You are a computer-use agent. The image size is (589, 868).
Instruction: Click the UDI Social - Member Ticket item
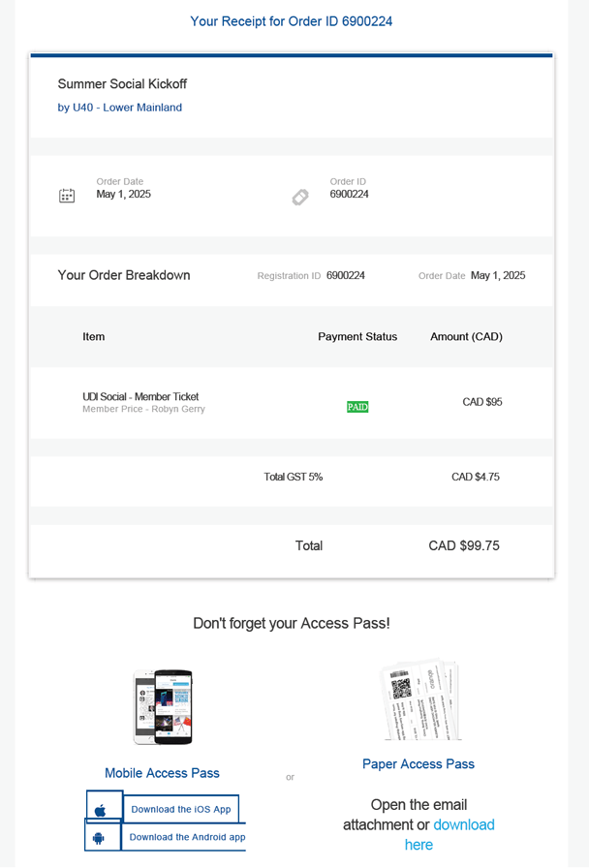point(140,397)
